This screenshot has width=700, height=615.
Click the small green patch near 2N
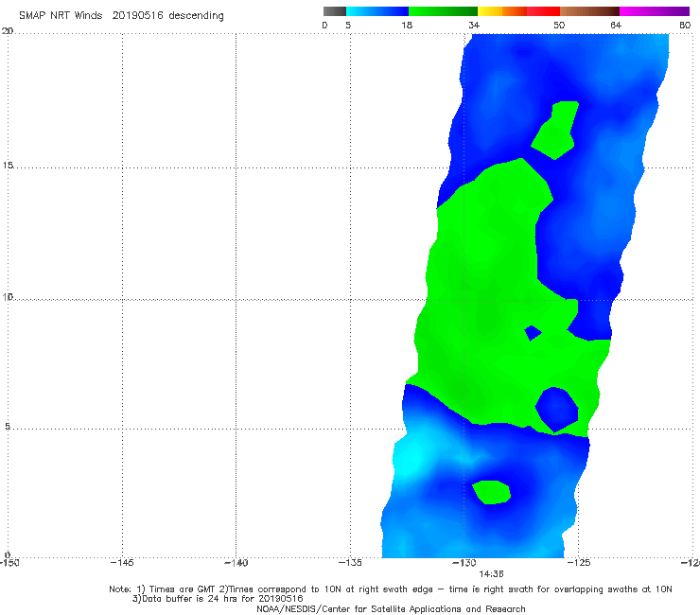click(x=491, y=492)
